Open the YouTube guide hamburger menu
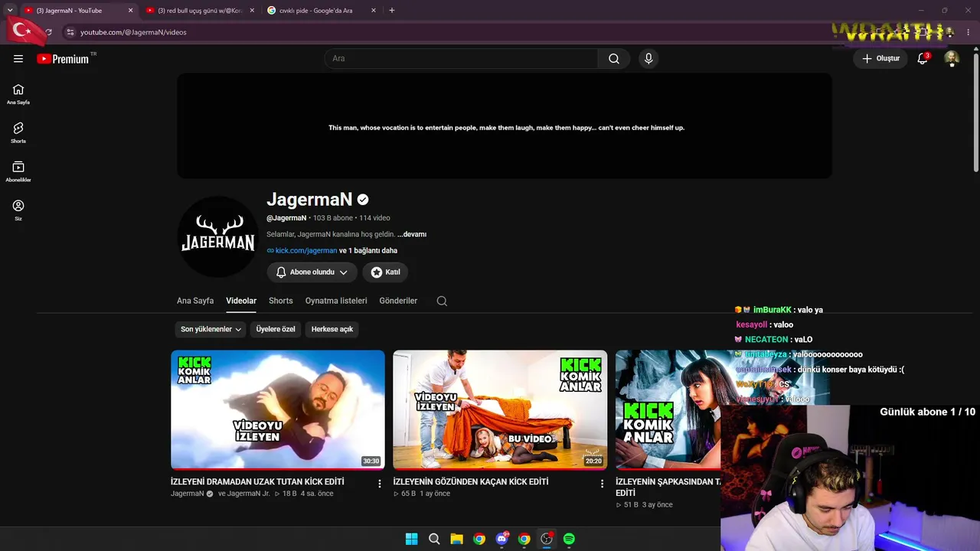 (x=18, y=59)
